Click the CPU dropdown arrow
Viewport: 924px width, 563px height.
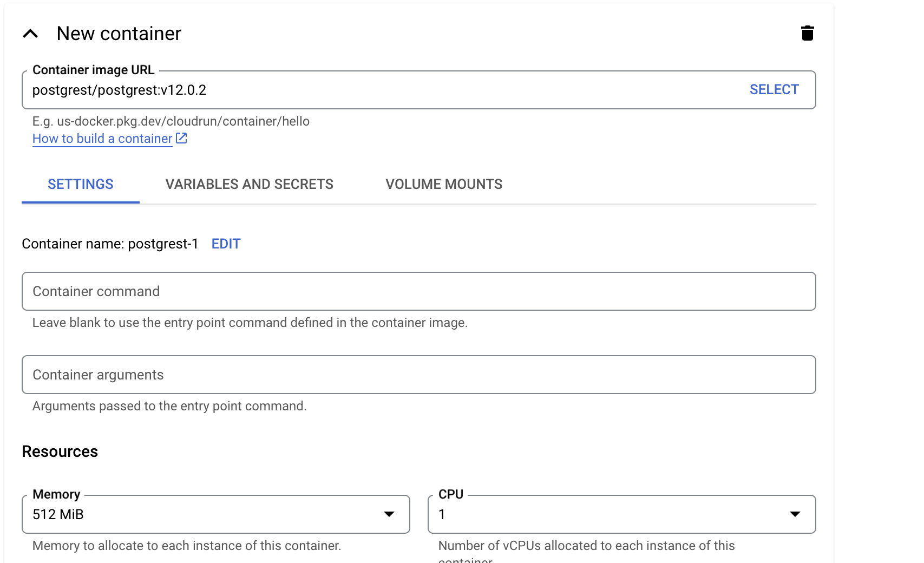click(x=795, y=514)
